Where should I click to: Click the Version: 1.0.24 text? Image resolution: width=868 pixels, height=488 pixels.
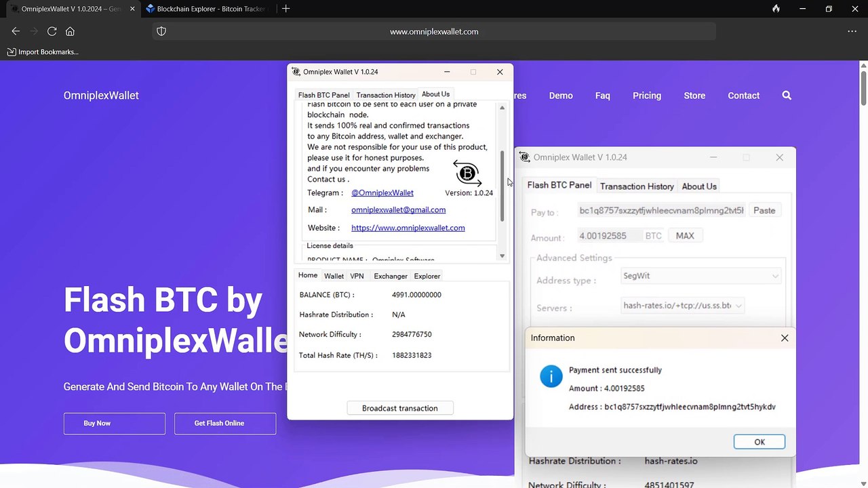(469, 193)
